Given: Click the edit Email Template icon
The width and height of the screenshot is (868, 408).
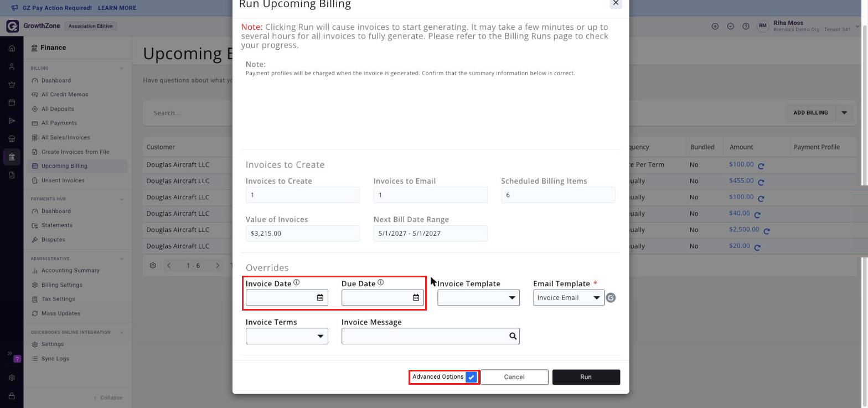Looking at the screenshot, I should click(611, 298).
